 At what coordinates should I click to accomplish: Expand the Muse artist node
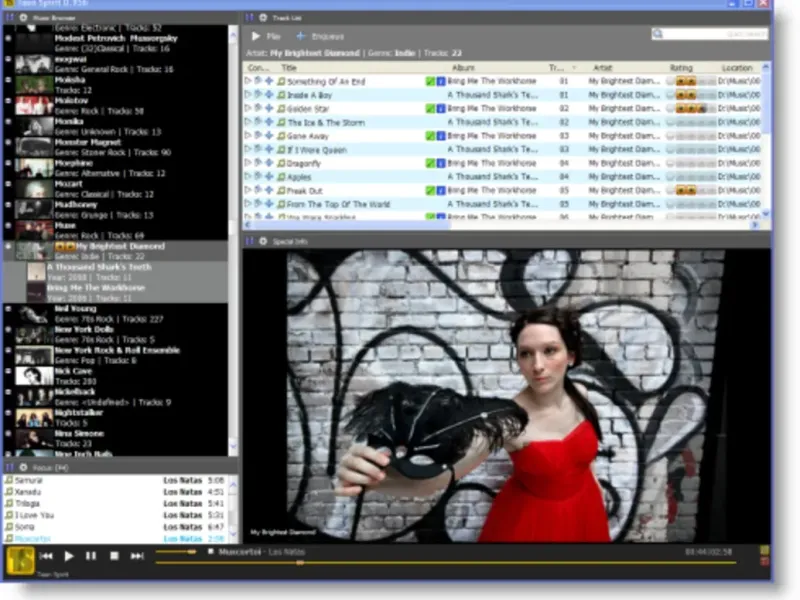click(8, 226)
